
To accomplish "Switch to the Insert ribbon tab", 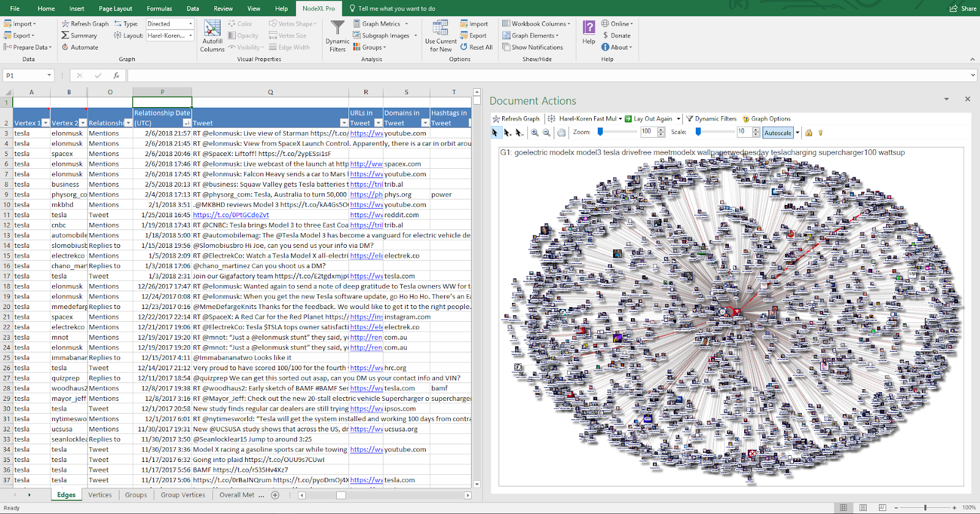I will (77, 9).
